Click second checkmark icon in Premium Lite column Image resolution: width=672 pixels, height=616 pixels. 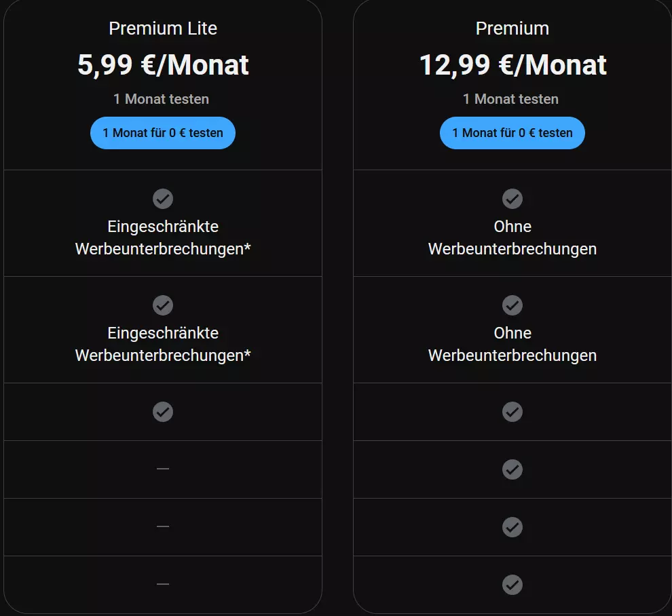pos(163,305)
